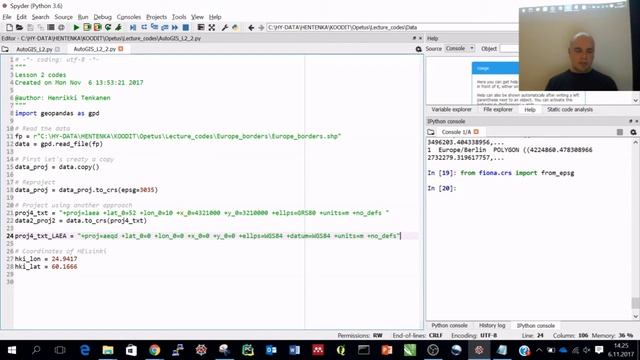Switch to the Variable explorer tab
640x360 pixels.
coord(451,109)
